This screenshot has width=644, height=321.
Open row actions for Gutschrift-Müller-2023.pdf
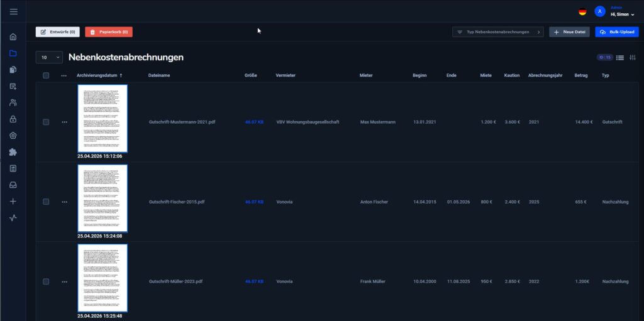pyautogui.click(x=65, y=281)
